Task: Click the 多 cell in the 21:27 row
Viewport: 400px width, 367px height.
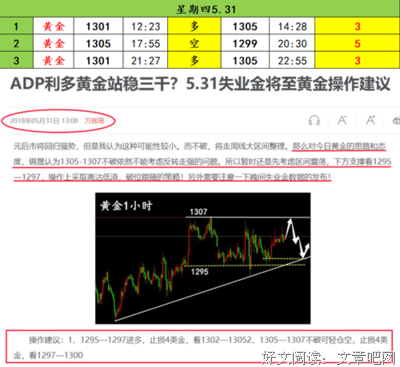Action: tap(194, 61)
